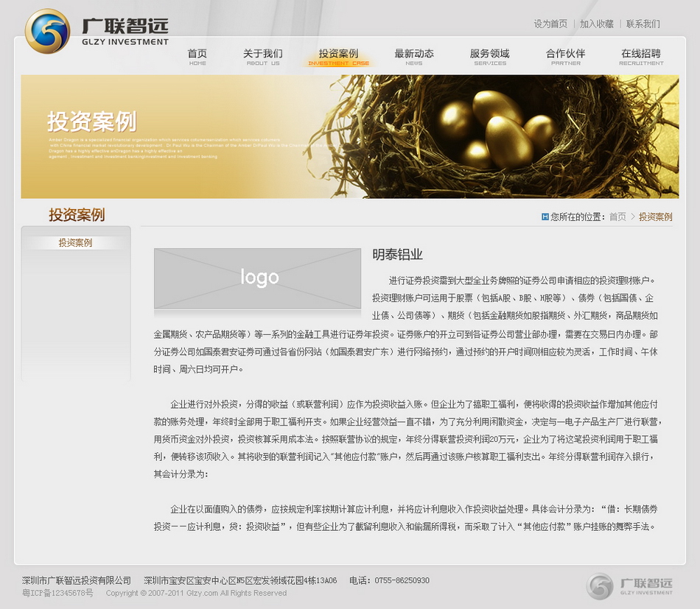Click the banner title 投资案例

tap(92, 122)
